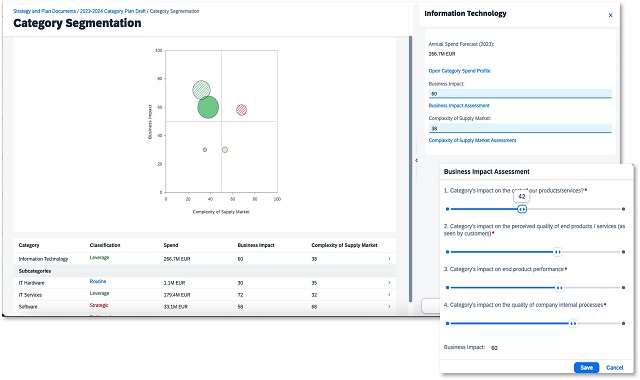Click the Business Impact input field
The height and width of the screenshot is (380, 640).
[x=520, y=94]
